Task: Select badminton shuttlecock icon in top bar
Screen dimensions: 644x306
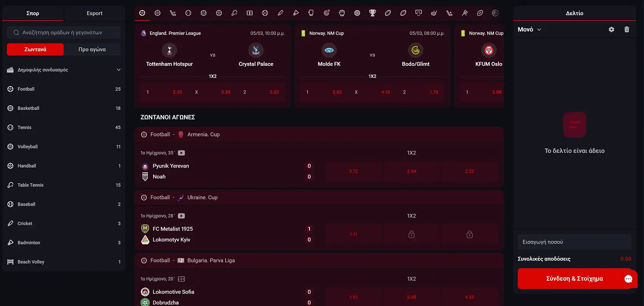Action: click(x=296, y=13)
